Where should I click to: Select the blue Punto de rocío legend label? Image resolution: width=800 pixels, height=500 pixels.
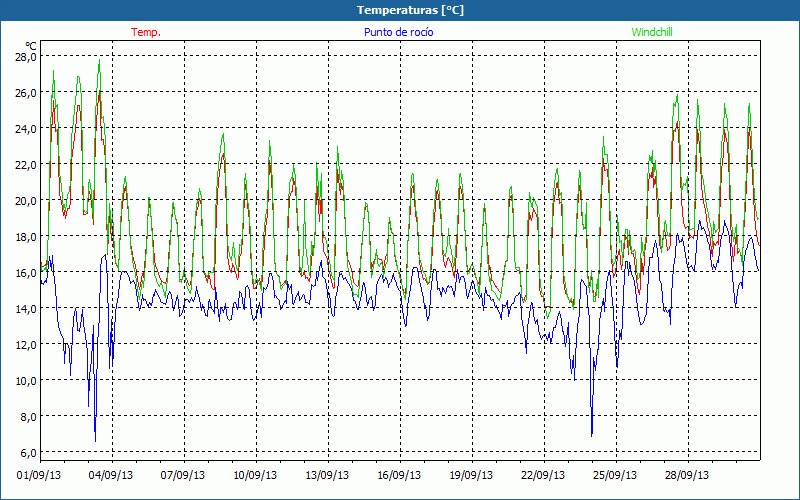[399, 32]
